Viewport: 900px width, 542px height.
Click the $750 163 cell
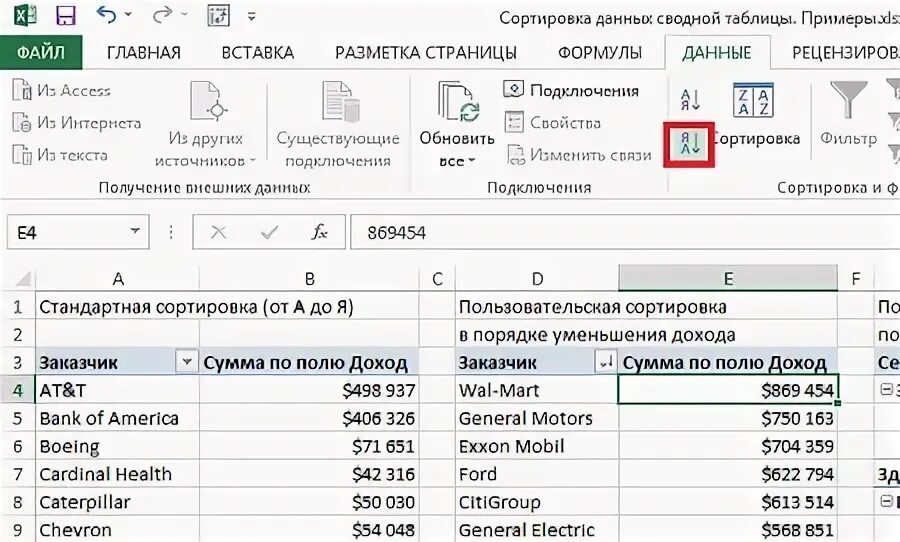[x=728, y=418]
